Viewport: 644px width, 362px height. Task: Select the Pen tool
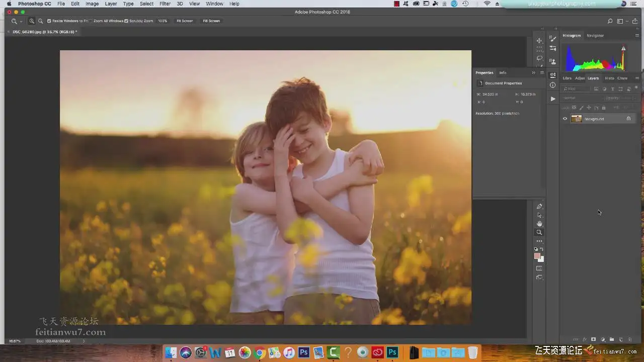click(x=539, y=206)
